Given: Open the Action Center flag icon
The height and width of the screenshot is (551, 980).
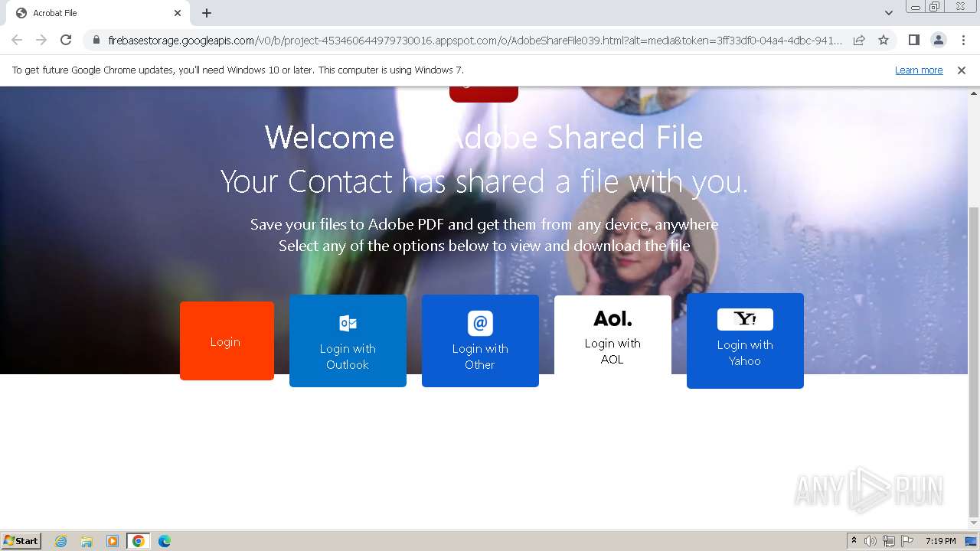Looking at the screenshot, I should pyautogui.click(x=907, y=541).
